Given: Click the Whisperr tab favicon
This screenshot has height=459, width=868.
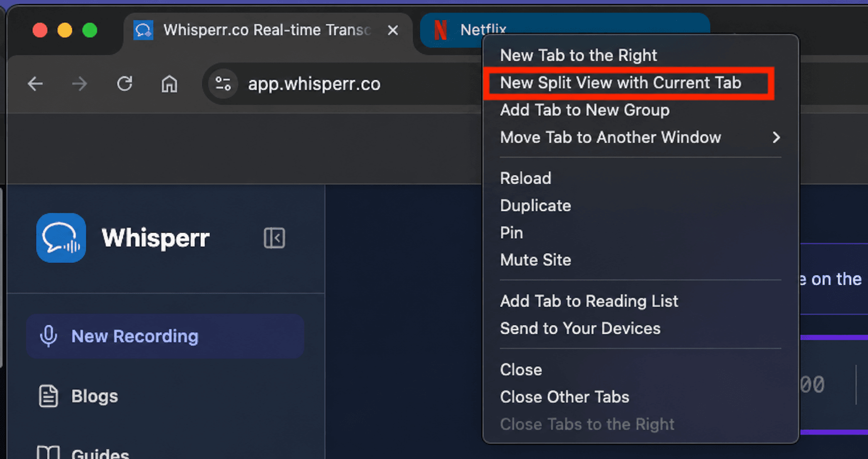Looking at the screenshot, I should [143, 30].
